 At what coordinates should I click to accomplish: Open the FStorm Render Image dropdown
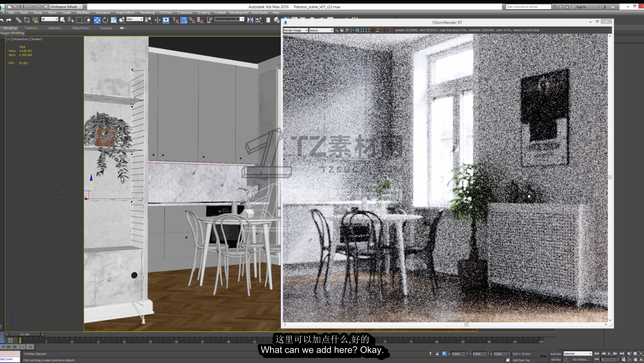coord(295,30)
